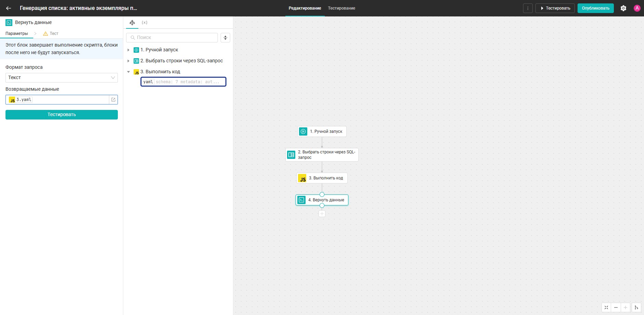Click the auto-layout icon at bottom right
This screenshot has width=644, height=315.
pos(636,307)
